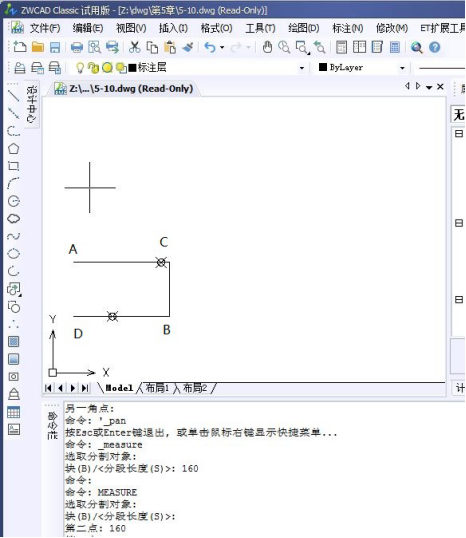Open Print Preview

pyautogui.click(x=94, y=47)
